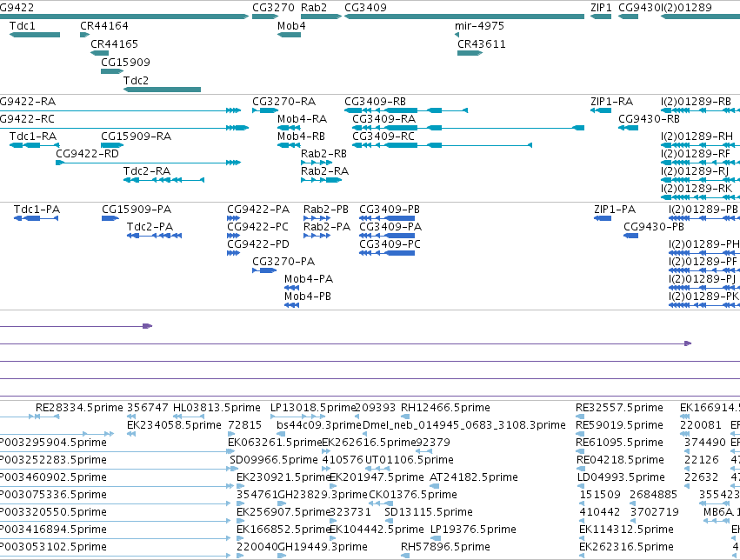Select the RH12466.5prime EST label

point(445,408)
